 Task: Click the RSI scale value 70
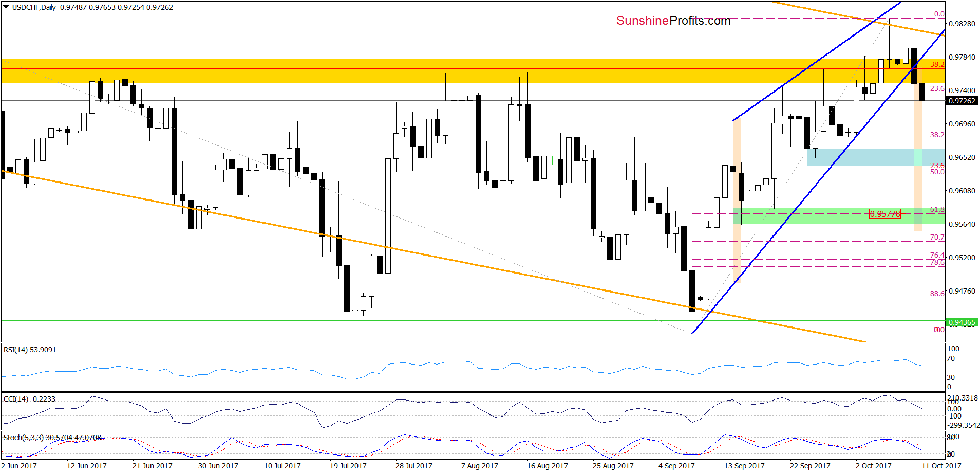951,358
